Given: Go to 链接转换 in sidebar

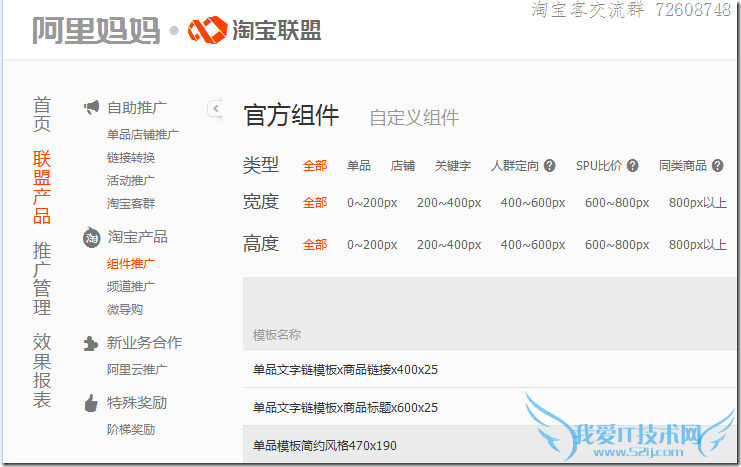Looking at the screenshot, I should (x=131, y=158).
